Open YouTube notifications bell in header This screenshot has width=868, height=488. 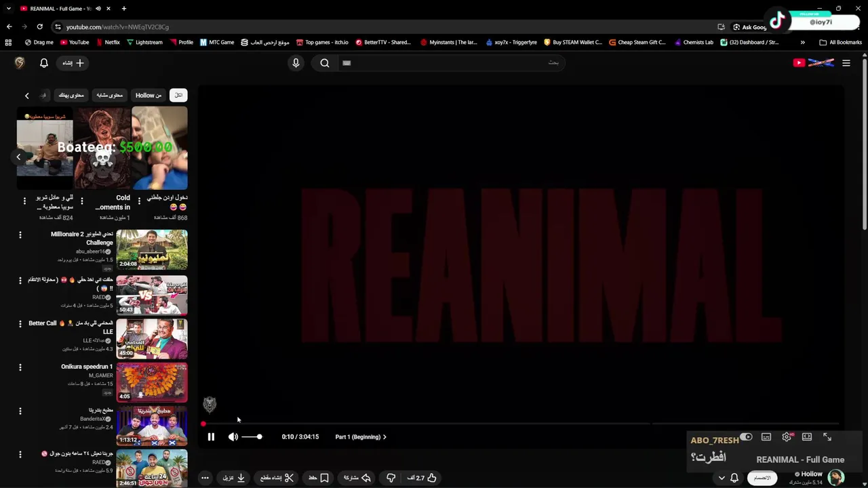pyautogui.click(x=44, y=63)
